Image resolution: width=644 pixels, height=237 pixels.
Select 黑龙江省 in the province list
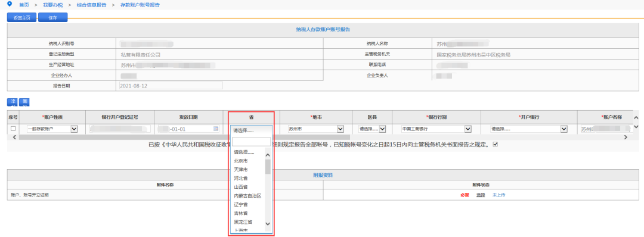tap(243, 222)
